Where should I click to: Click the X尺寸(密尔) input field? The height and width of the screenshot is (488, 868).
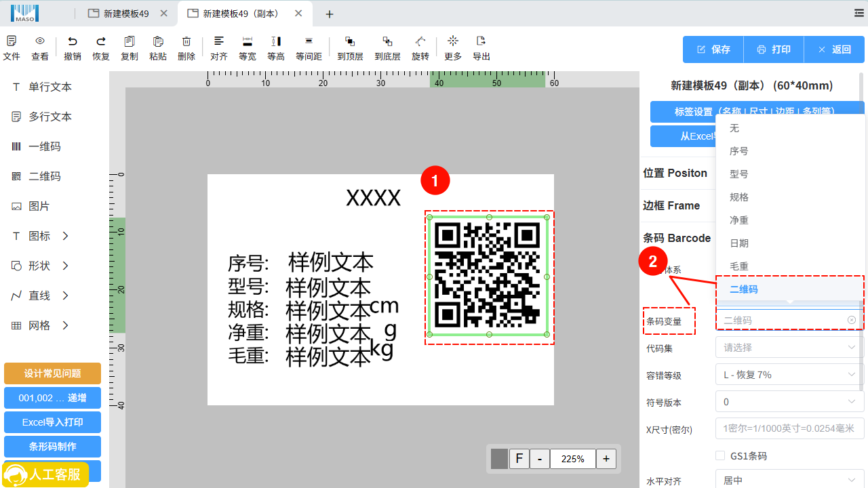pos(790,428)
